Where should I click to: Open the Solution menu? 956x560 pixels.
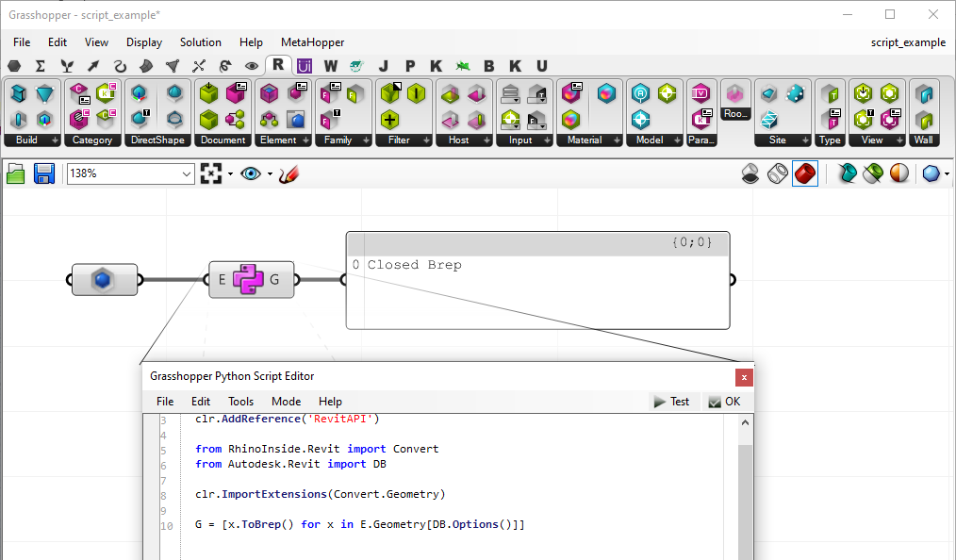200,42
